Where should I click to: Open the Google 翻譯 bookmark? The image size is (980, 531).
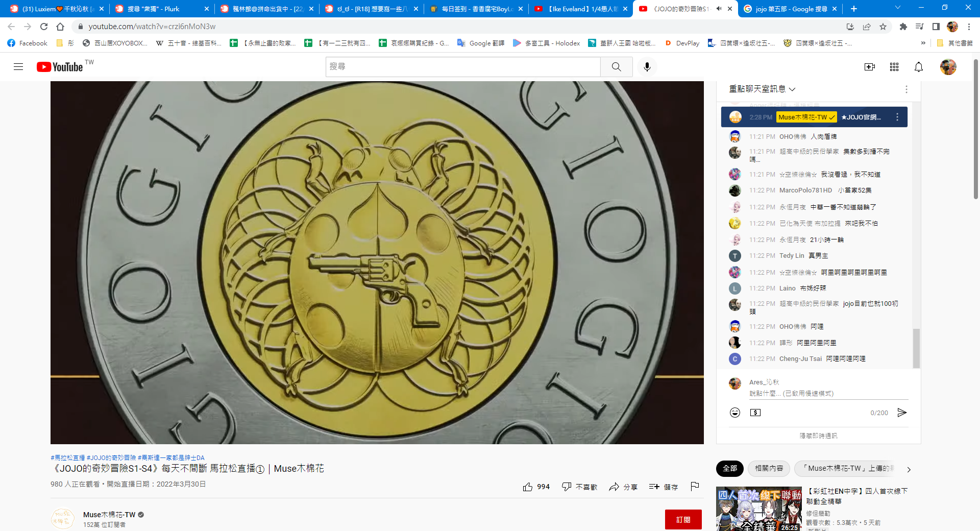click(x=480, y=43)
